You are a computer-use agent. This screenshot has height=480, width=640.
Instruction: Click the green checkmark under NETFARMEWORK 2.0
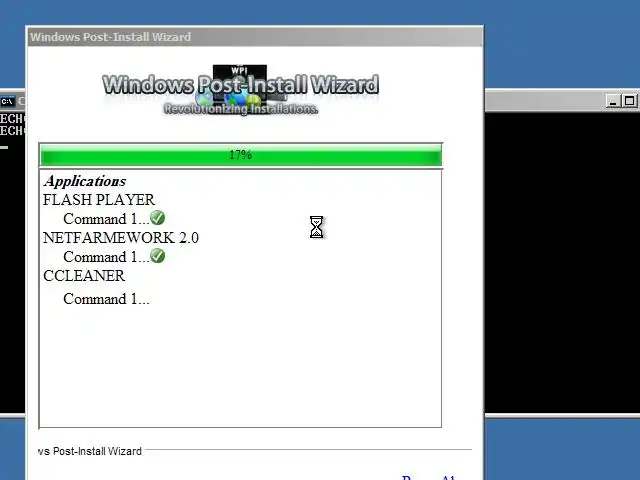(158, 256)
